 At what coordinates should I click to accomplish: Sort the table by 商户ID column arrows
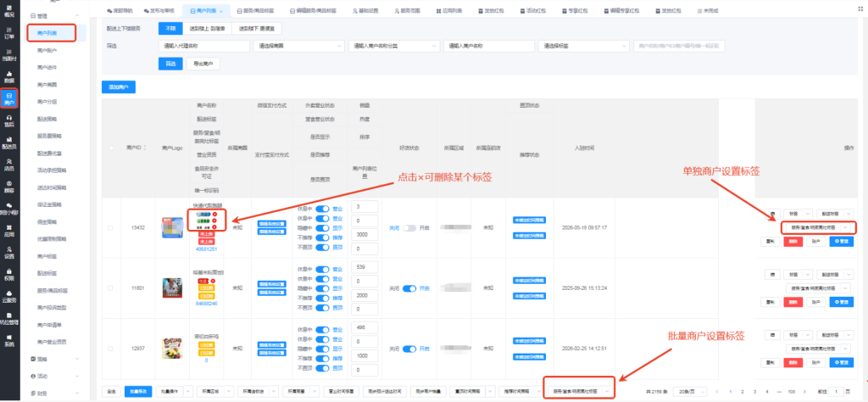click(146, 148)
